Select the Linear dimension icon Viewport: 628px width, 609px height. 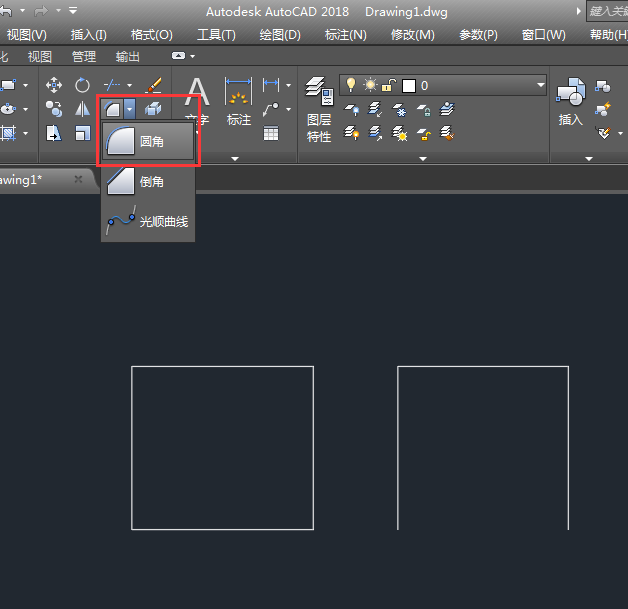[271, 85]
